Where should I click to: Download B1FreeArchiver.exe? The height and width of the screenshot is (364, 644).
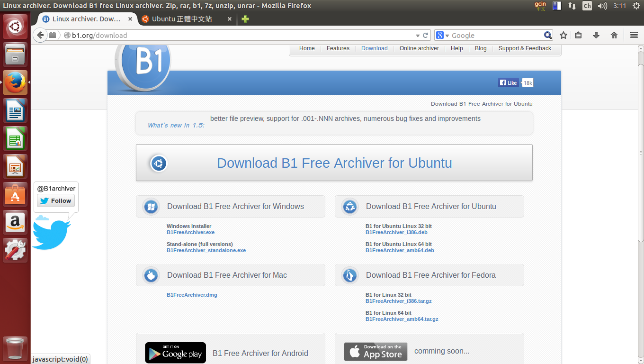click(x=190, y=232)
